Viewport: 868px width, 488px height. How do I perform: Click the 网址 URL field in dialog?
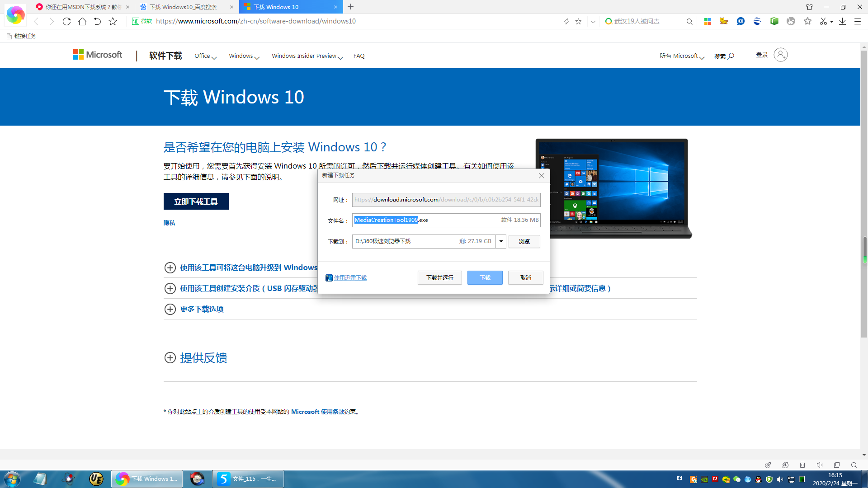(446, 200)
